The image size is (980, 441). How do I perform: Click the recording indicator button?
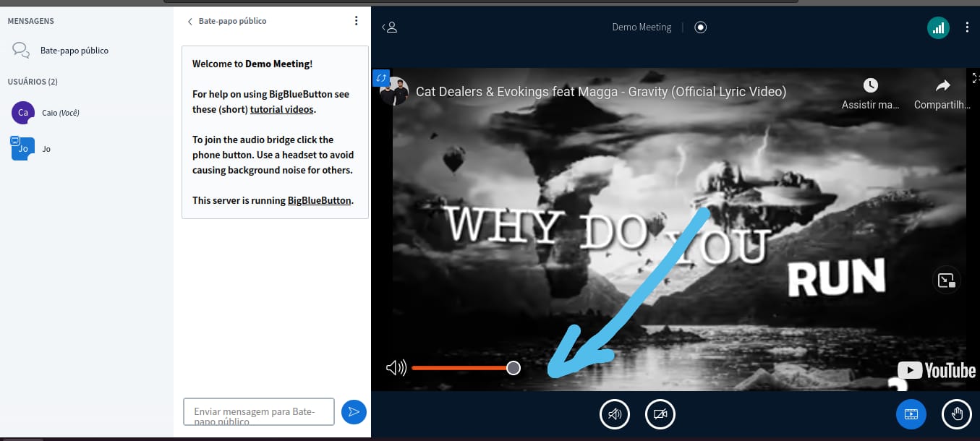700,27
